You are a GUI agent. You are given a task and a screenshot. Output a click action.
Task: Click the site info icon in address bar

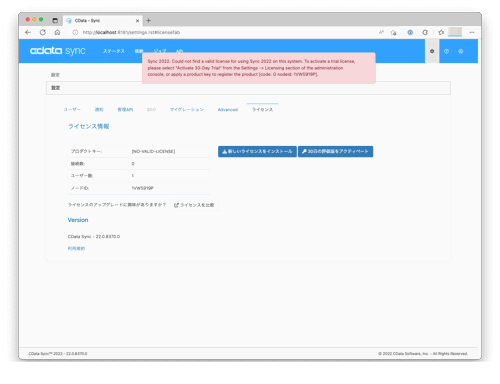(75, 32)
